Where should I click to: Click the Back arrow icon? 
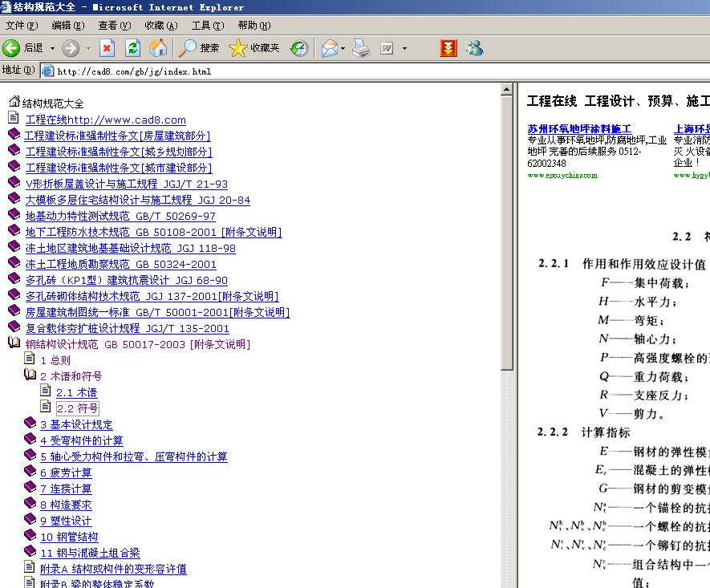11,48
